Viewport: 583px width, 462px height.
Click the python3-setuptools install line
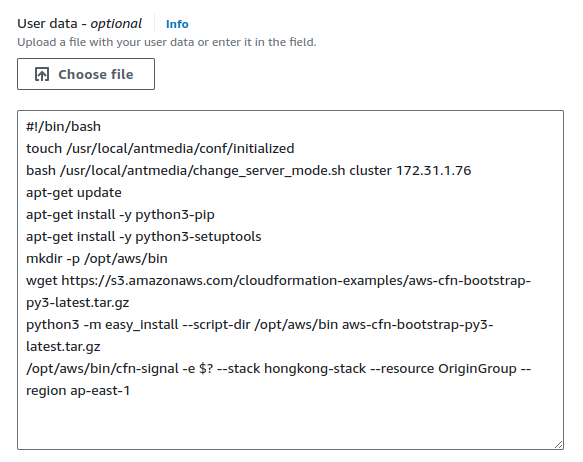[x=144, y=237]
